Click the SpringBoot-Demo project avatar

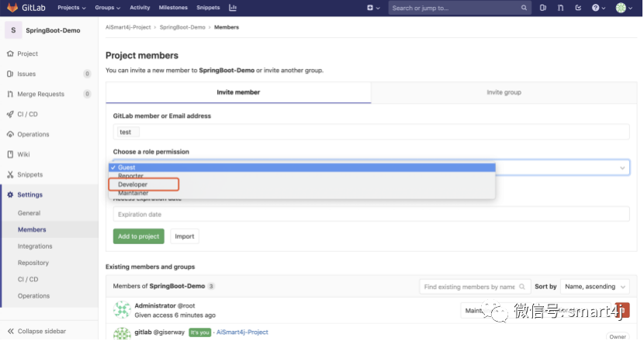pos(13,30)
